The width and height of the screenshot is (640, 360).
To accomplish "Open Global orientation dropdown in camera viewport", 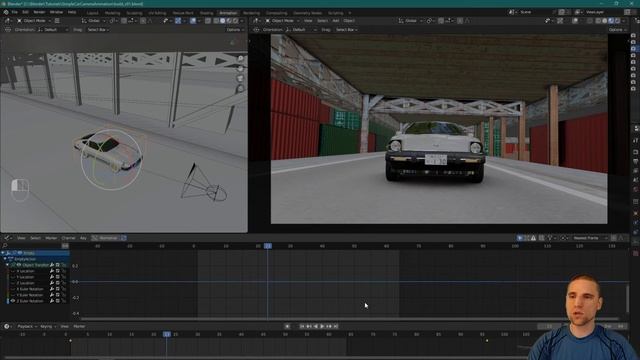I will [x=411, y=20].
